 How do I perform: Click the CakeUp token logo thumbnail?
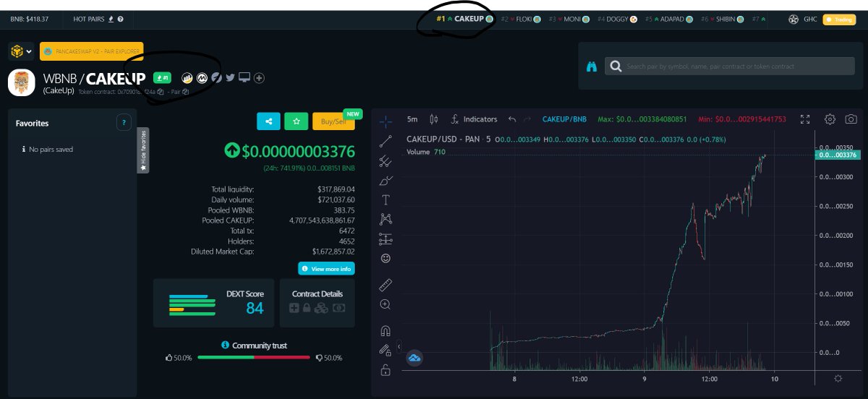click(x=22, y=82)
